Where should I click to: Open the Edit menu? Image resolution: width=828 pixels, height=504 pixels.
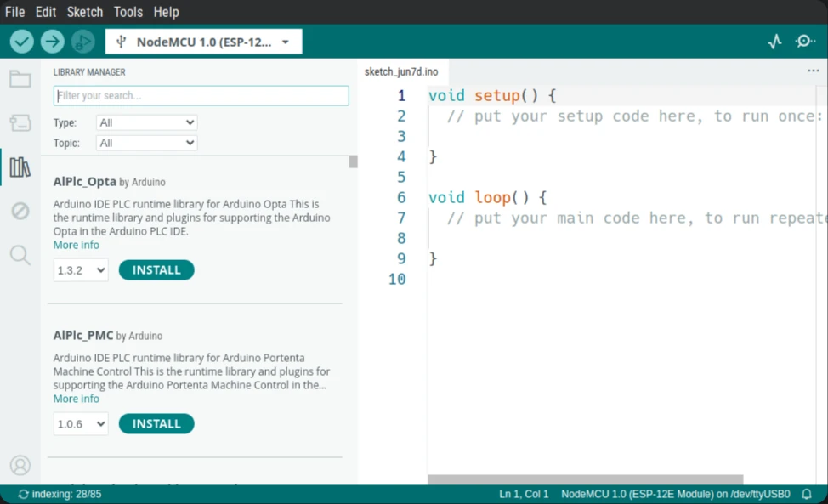45,12
